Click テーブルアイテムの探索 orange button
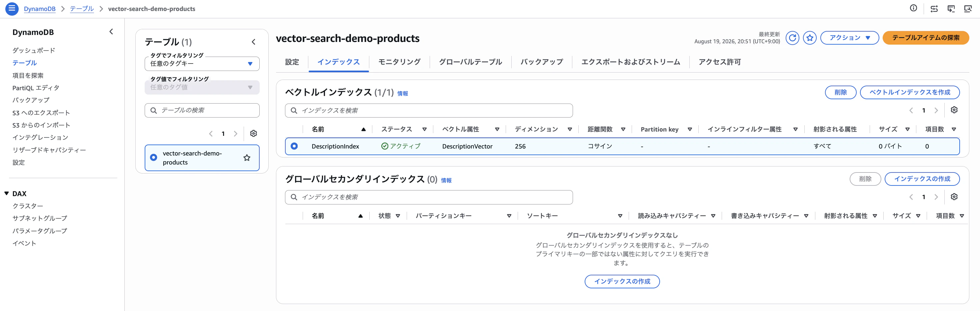The height and width of the screenshot is (311, 980). click(925, 38)
